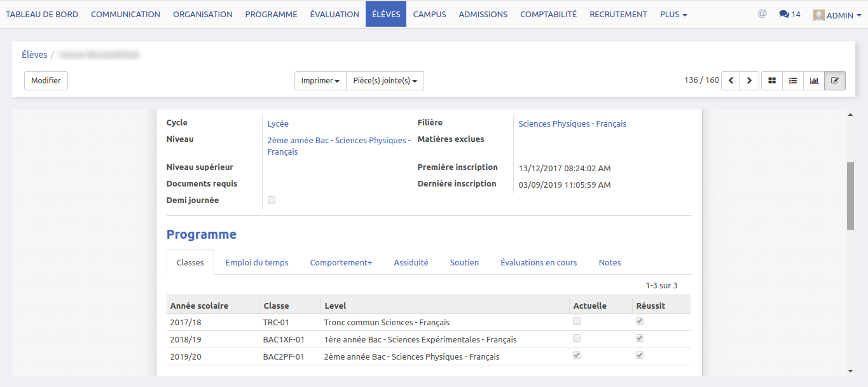This screenshot has height=387, width=868.
Task: Open the Lycée cycle link
Action: [278, 124]
